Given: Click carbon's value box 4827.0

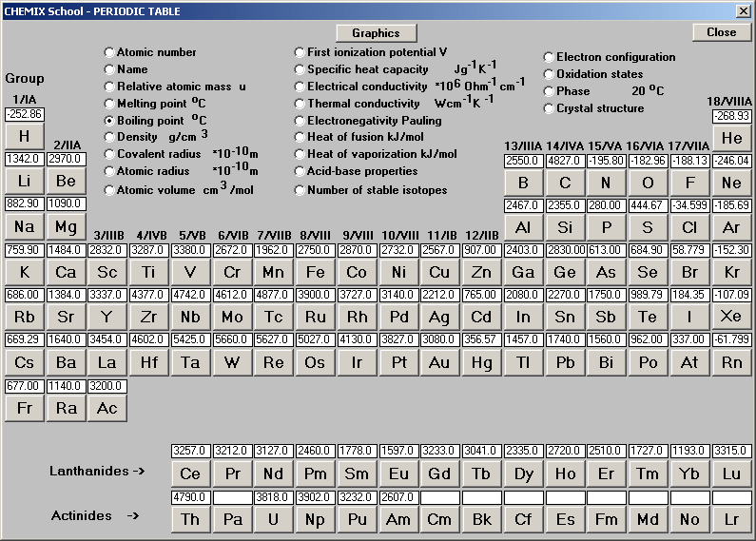Looking at the screenshot, I should pos(565,161).
